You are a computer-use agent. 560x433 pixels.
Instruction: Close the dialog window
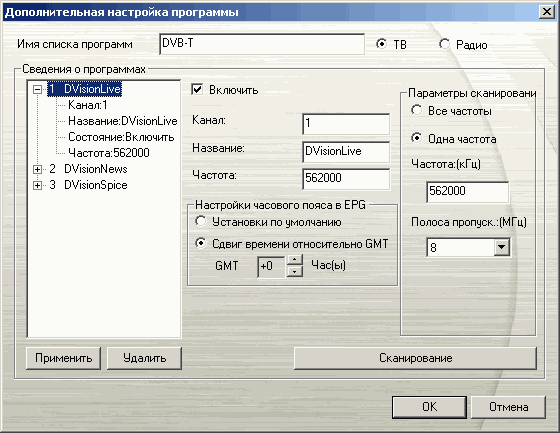point(547,12)
